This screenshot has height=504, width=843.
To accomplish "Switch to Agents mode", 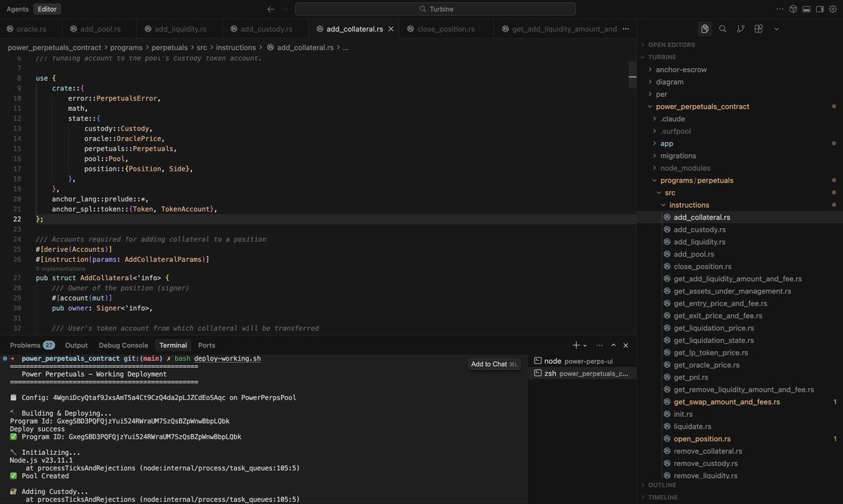I will pyautogui.click(x=18, y=9).
